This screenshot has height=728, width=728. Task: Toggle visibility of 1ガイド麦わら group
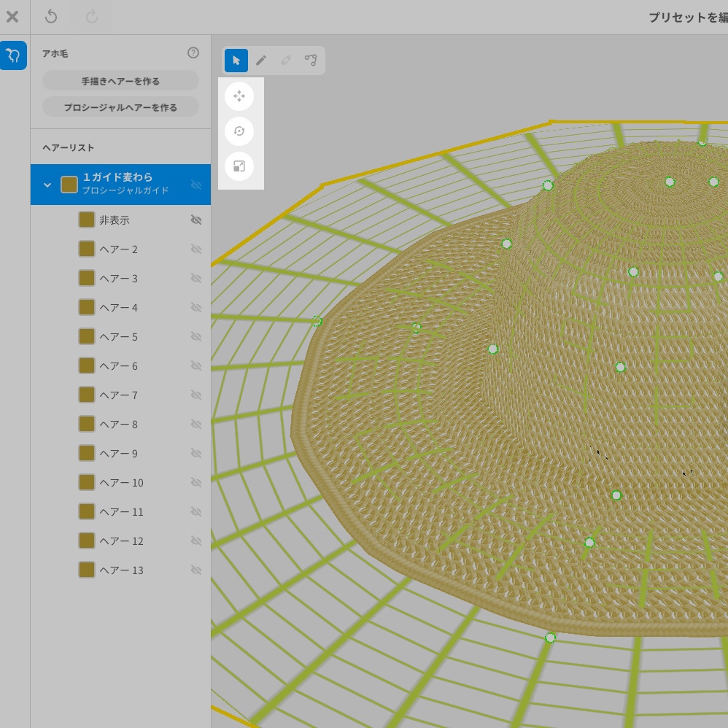pos(196,185)
